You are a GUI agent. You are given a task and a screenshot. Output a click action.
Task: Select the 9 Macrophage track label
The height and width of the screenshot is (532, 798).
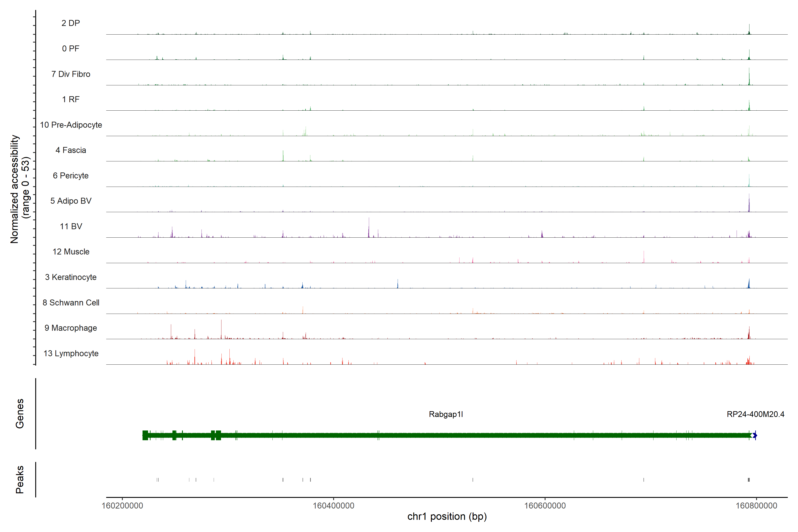(x=70, y=328)
